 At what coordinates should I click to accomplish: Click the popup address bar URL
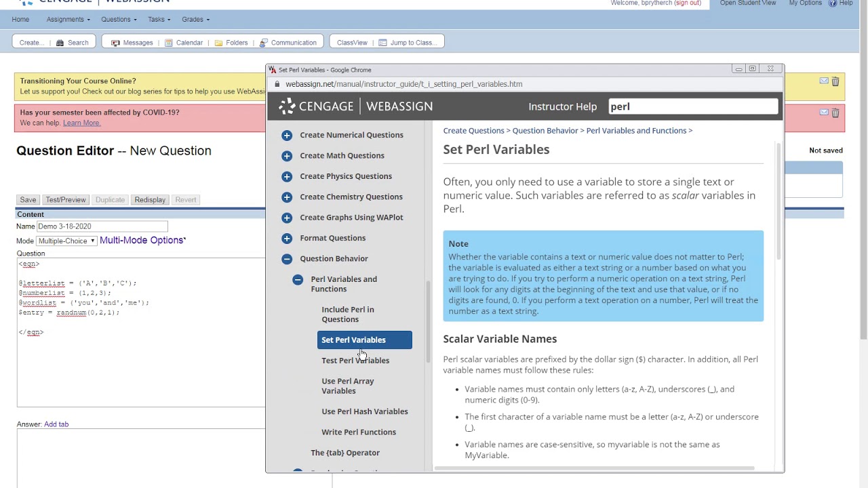point(404,84)
